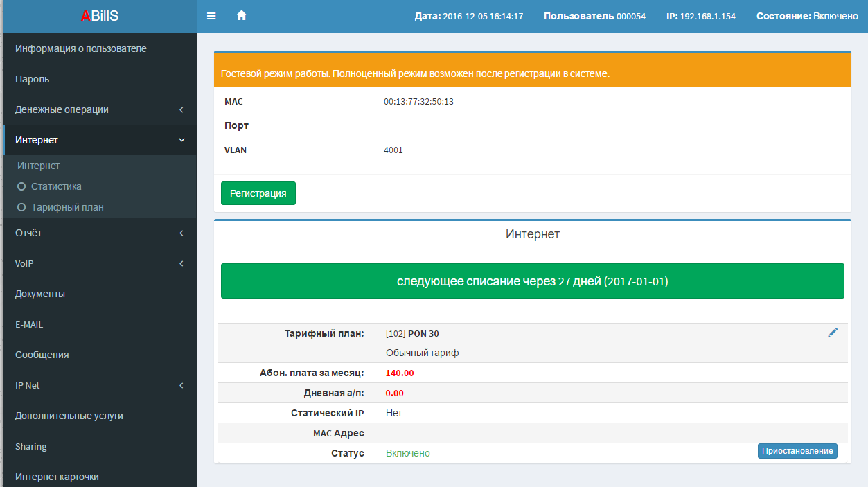Select Статистика circle item in sidebar
Viewport: 868px width, 487px height.
pos(55,186)
